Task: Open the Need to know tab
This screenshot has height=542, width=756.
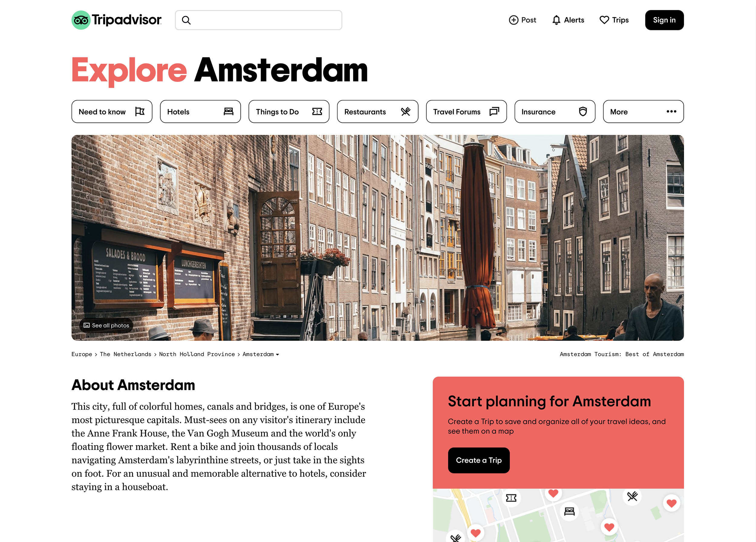Action: (112, 112)
